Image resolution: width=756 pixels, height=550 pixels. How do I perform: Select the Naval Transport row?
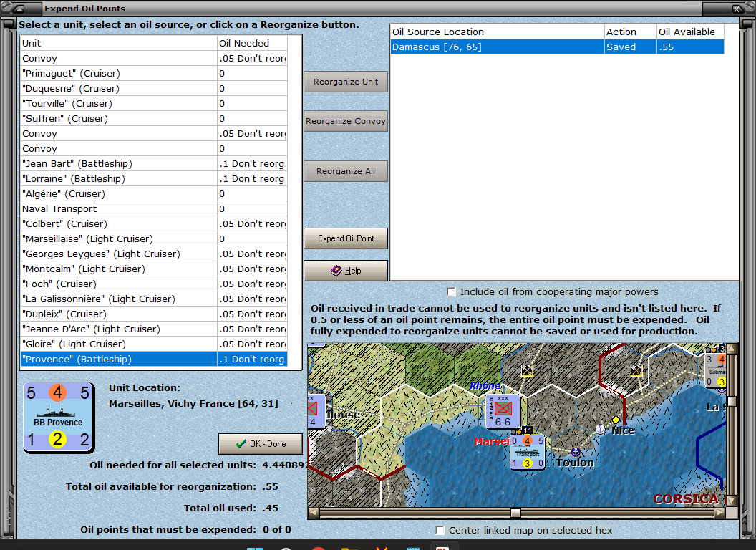pyautogui.click(x=154, y=208)
